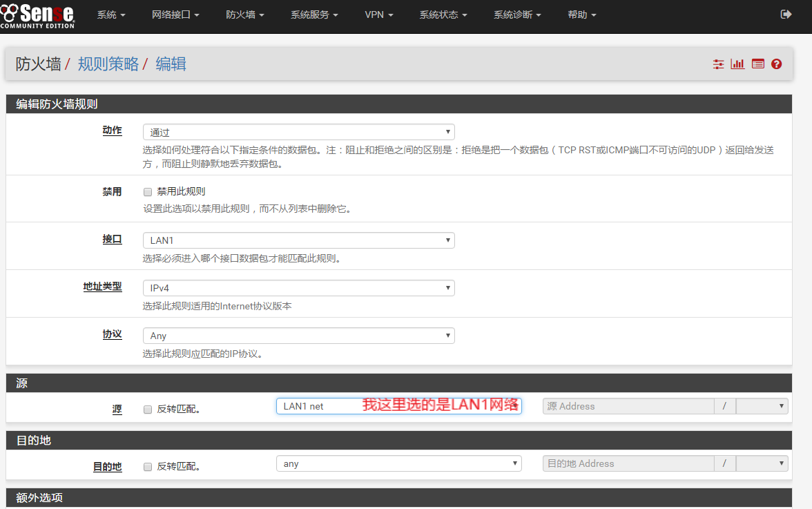Screen dimensions: 812x509
Task: Open the 目的地 type dropdown showing any
Action: 398,464
